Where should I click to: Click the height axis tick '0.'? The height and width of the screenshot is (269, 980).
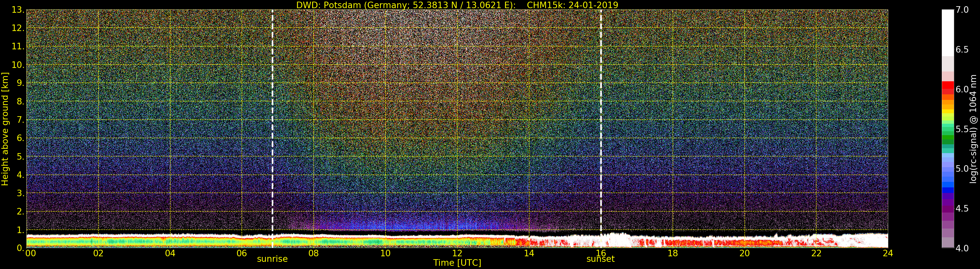pos(20,248)
